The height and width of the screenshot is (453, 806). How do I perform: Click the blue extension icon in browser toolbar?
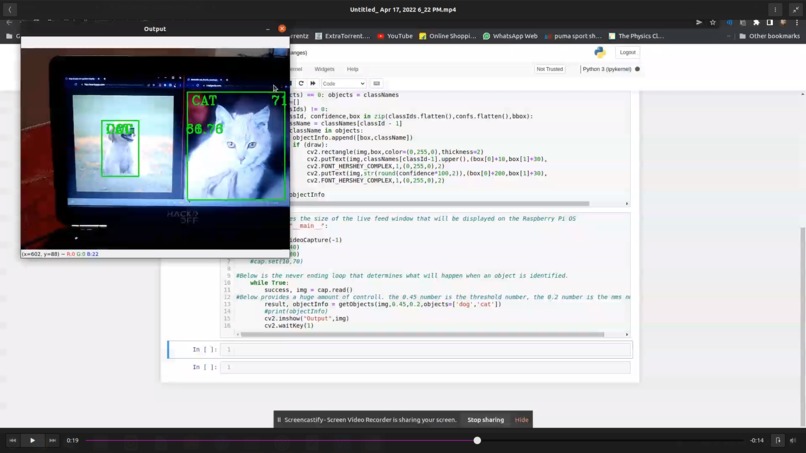coord(729,23)
